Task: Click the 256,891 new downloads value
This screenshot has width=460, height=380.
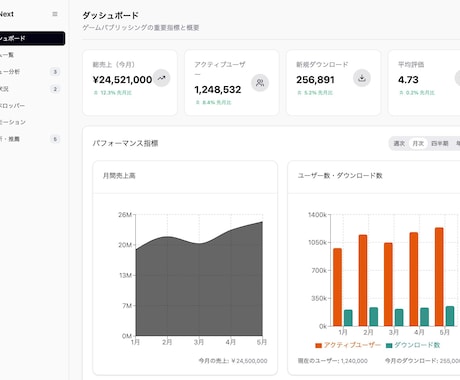Action: pyautogui.click(x=315, y=80)
